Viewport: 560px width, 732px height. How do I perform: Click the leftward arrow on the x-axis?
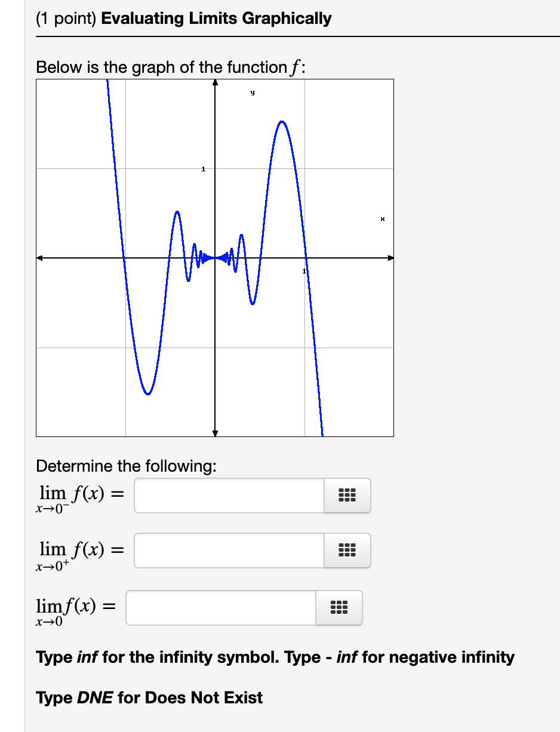(39, 258)
